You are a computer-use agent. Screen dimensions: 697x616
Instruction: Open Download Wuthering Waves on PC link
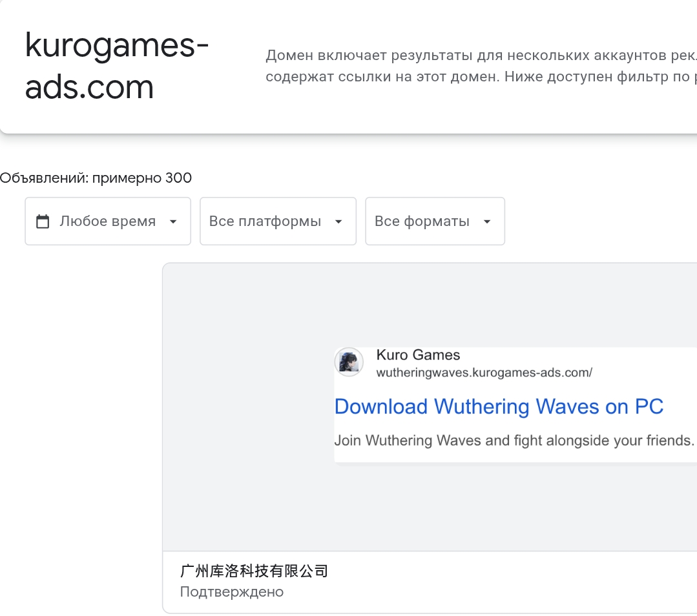point(499,406)
